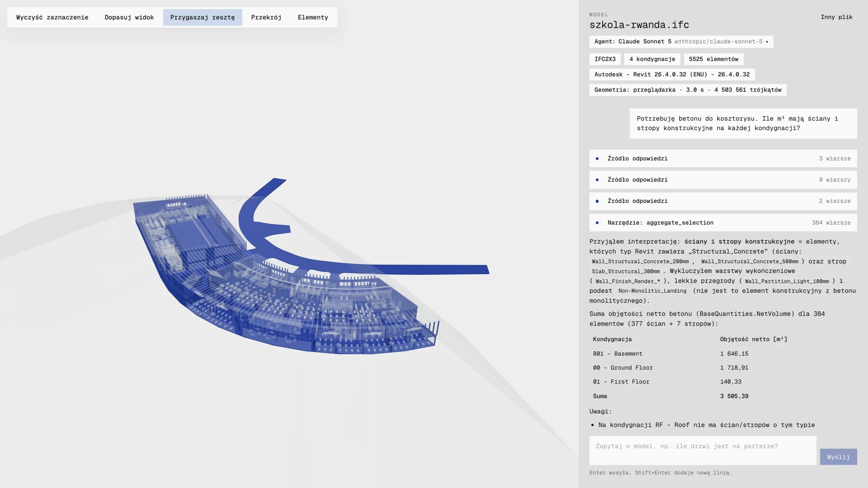This screenshot has width=868, height=488.
Task: Expand Źródło odpowiedzi with 3 wiersze
Action: (x=723, y=158)
